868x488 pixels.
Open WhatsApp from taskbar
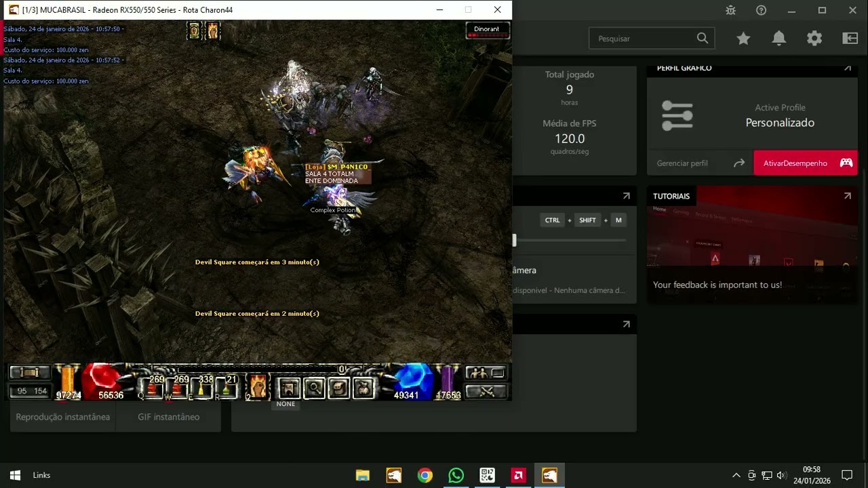point(456,475)
